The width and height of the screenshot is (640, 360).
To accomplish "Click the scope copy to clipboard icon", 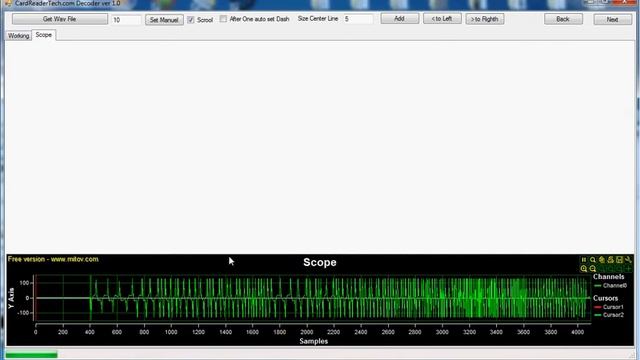I will (x=602, y=260).
